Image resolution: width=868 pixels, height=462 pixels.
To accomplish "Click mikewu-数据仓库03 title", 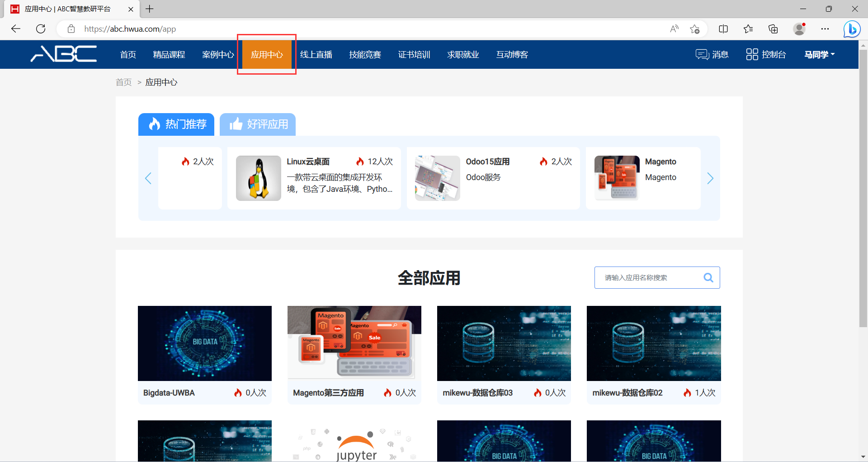I will (477, 393).
